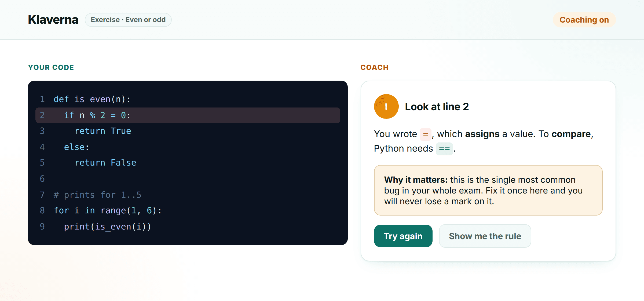
Task: Click the 'def is_even(n):' line
Action: [x=92, y=99]
